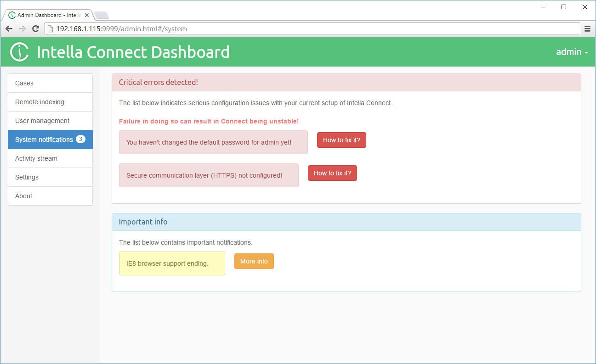596x364 pixels.
Task: Click How to fix it for HTTPS error
Action: pos(332,173)
